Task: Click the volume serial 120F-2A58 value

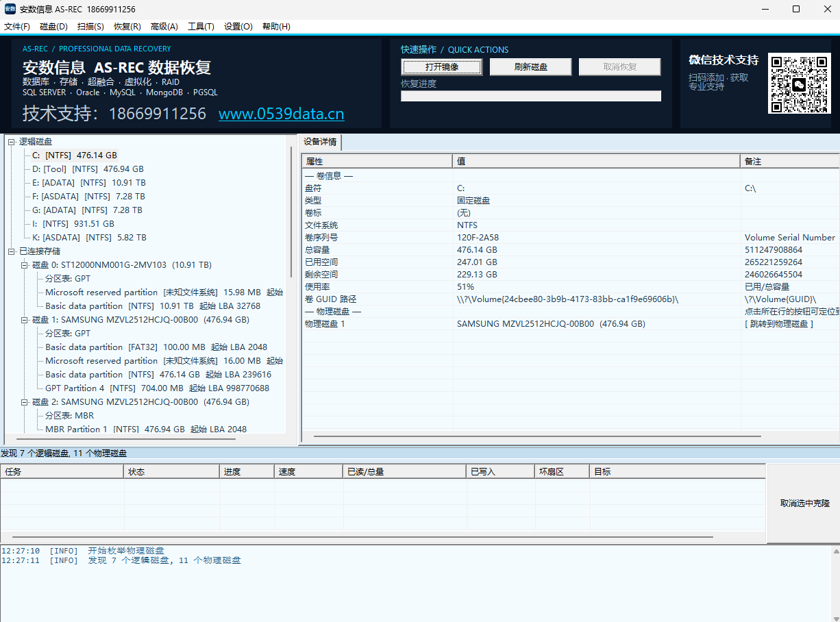Action: click(x=478, y=238)
